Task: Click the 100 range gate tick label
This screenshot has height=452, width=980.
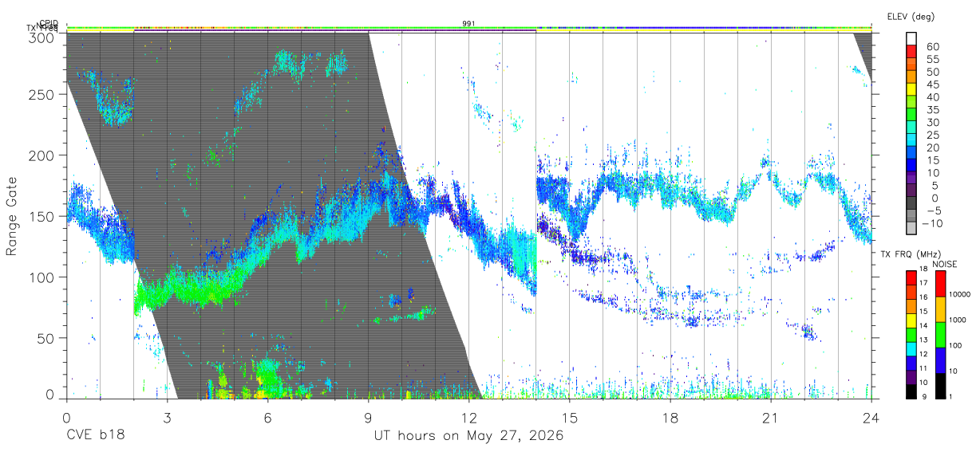Action: (x=42, y=277)
